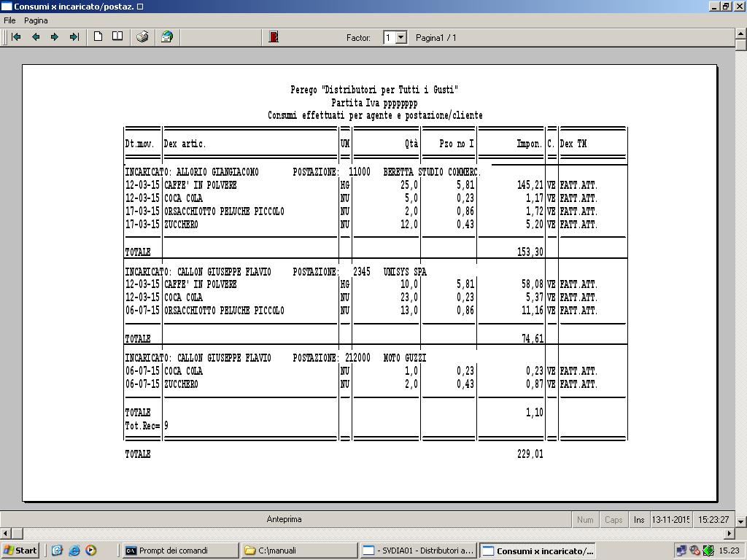
Task: Click the amount 58,08
Action: [x=532, y=284]
